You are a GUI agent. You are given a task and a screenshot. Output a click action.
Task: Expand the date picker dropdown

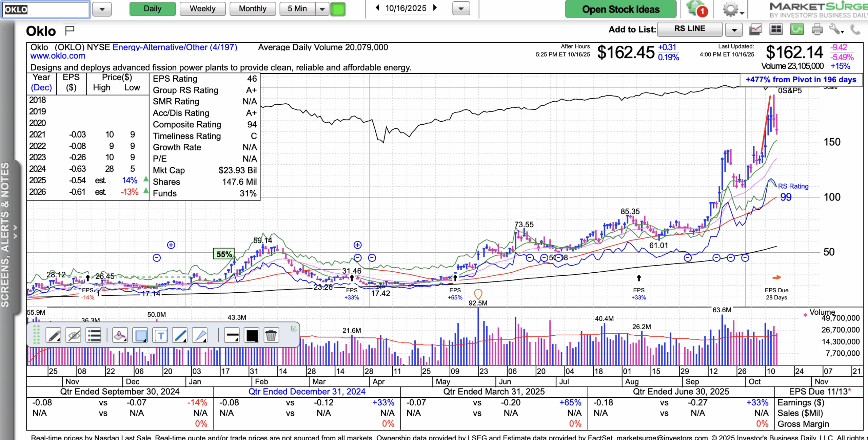(461, 9)
